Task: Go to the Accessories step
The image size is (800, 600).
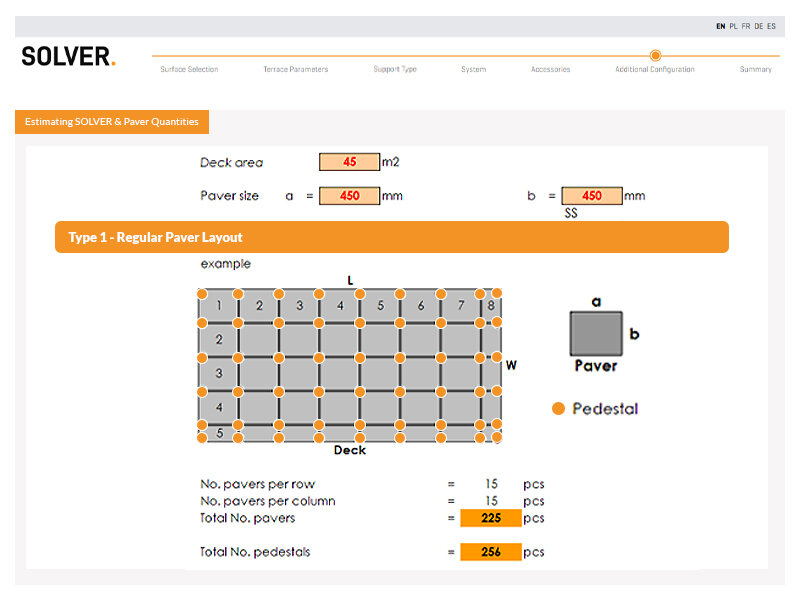Action: pos(551,69)
